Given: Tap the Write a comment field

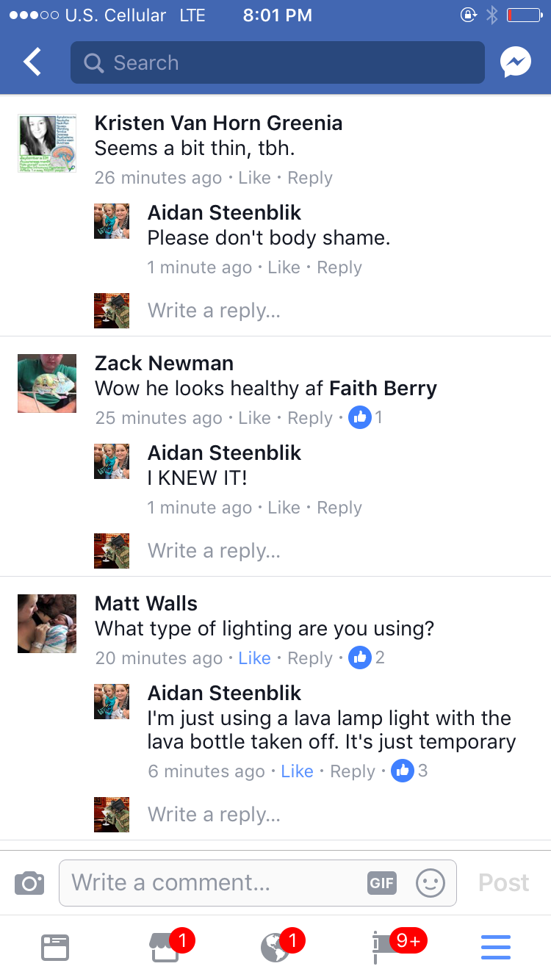Looking at the screenshot, I should point(213,882).
